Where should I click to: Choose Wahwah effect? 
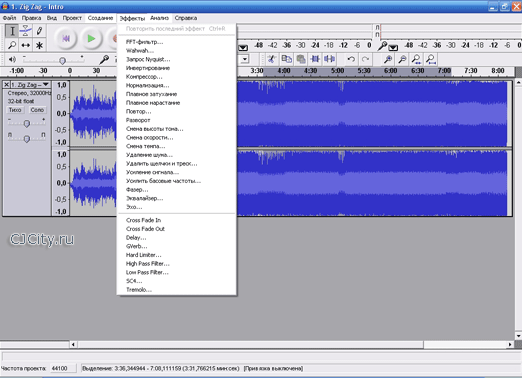[x=177, y=51]
